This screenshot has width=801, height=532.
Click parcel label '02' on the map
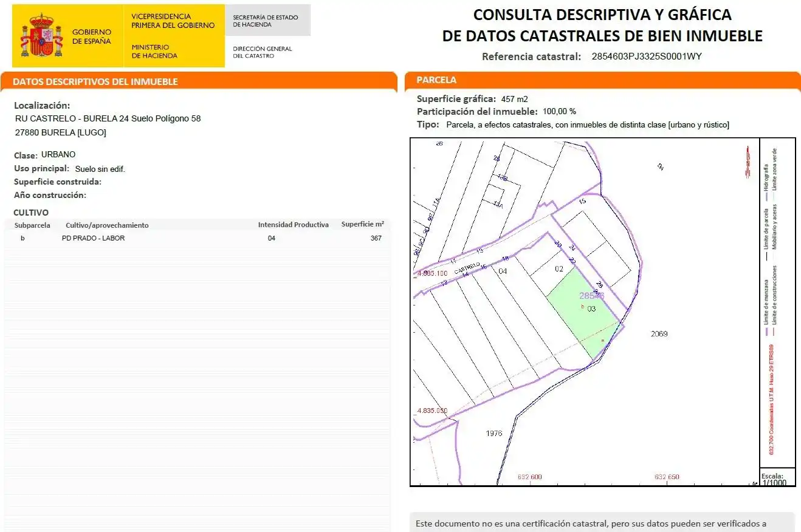[560, 268]
